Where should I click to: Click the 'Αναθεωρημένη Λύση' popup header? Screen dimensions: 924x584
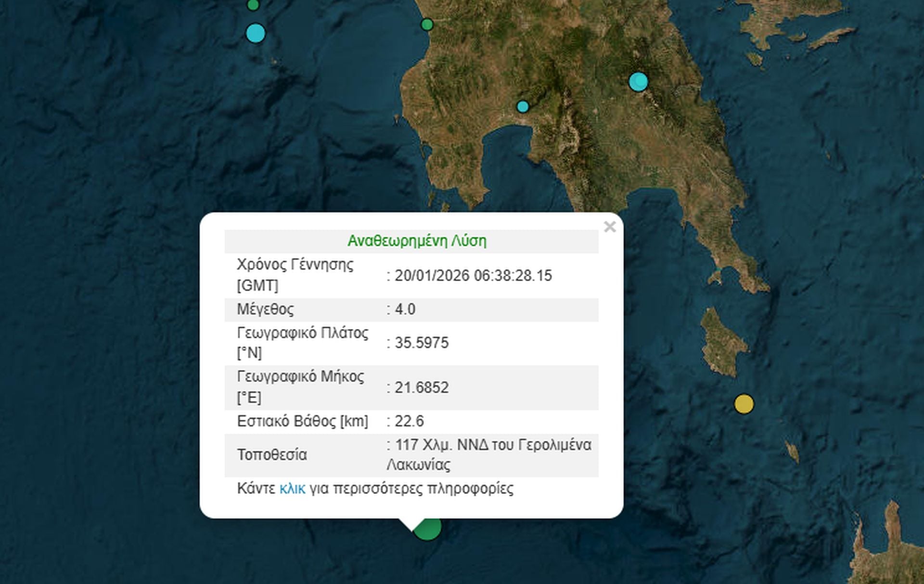[417, 241]
